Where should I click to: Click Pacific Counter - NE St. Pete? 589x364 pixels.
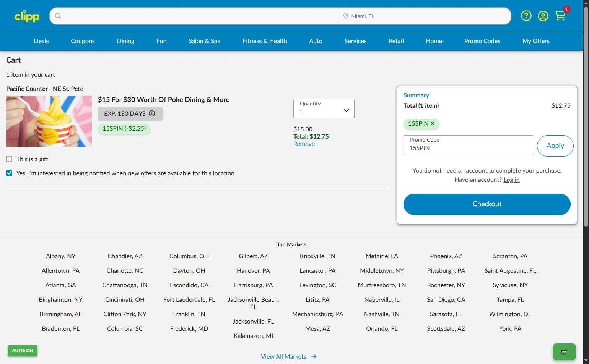click(x=45, y=89)
